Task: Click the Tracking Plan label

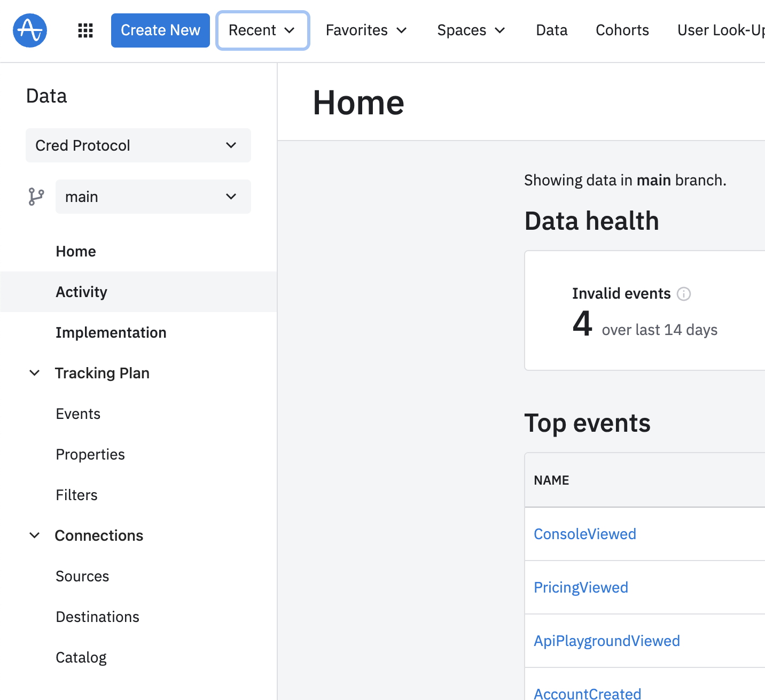Action: pos(102,373)
